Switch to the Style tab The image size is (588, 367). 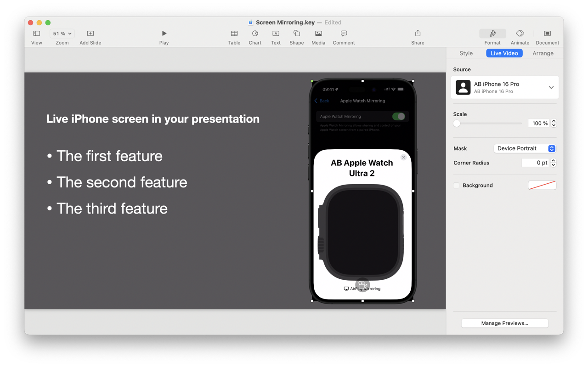pos(466,53)
